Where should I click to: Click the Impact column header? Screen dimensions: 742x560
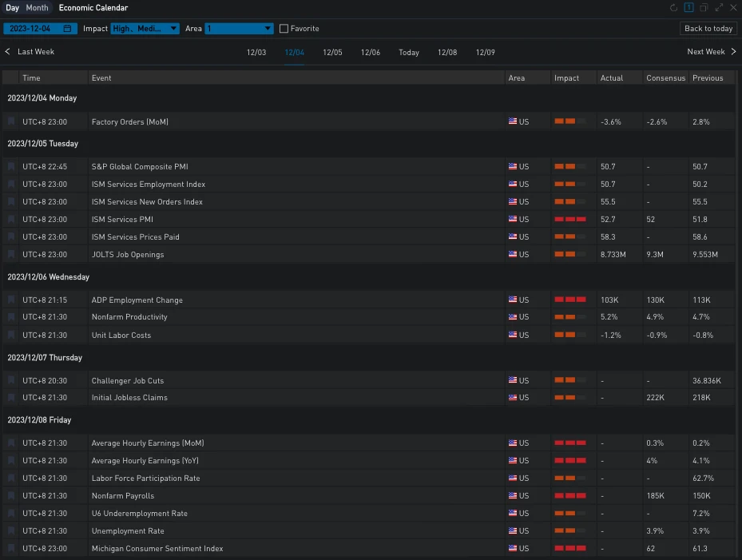567,78
